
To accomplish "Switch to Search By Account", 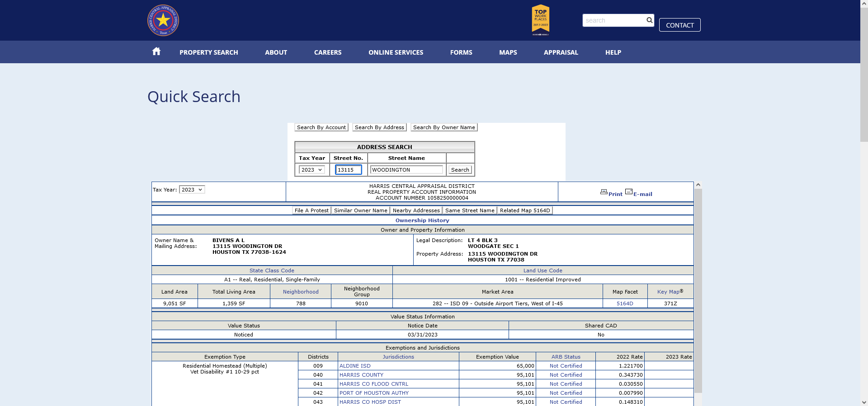I will [321, 127].
